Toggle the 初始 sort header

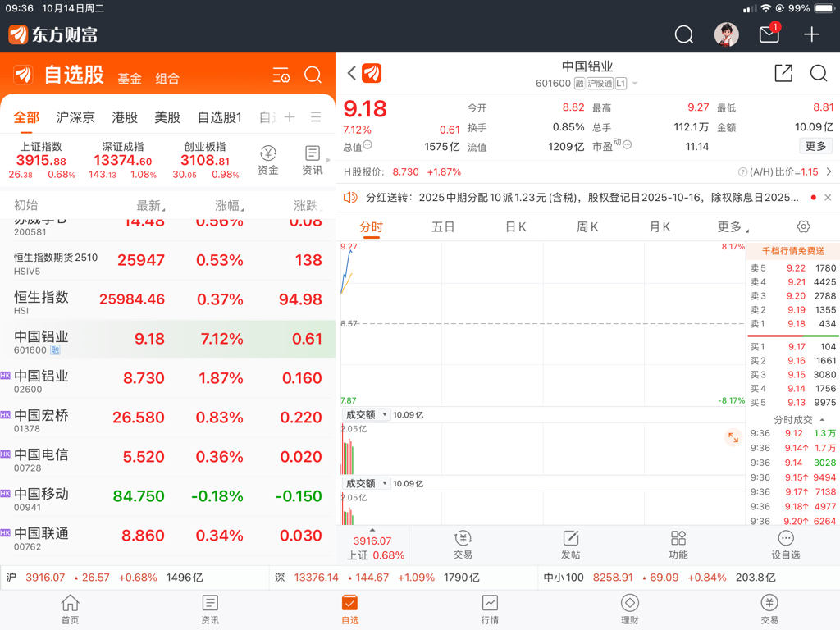pos(25,205)
